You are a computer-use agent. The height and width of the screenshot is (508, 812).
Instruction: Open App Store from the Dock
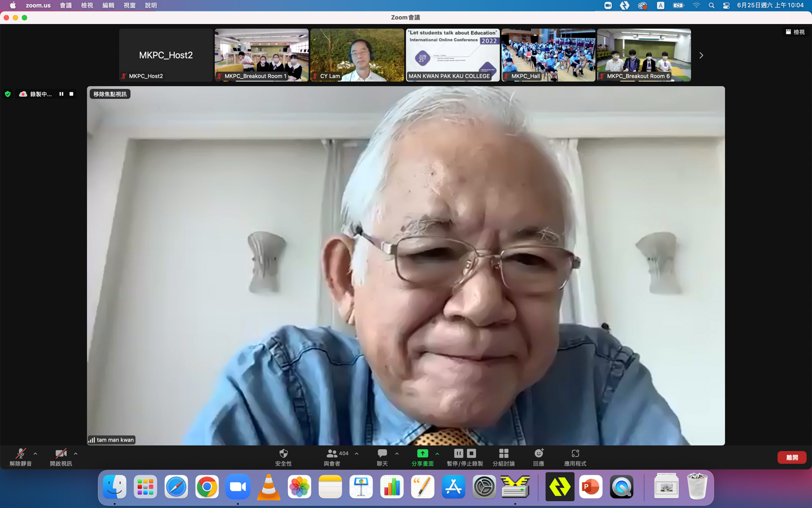(453, 487)
